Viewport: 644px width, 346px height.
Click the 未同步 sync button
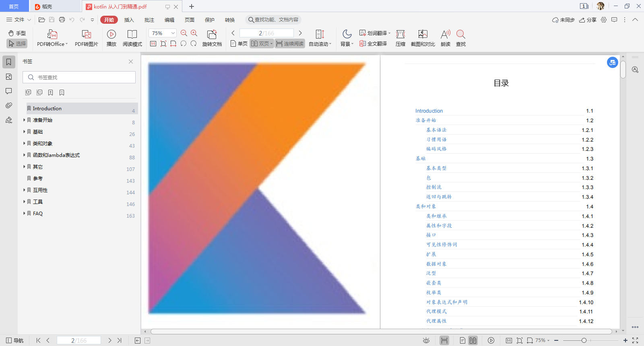pos(563,20)
